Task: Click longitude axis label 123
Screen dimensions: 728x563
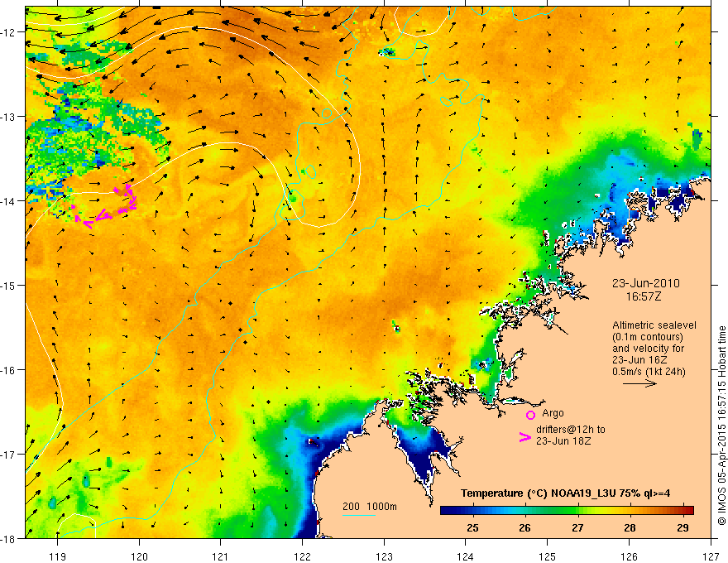Action: [x=384, y=556]
